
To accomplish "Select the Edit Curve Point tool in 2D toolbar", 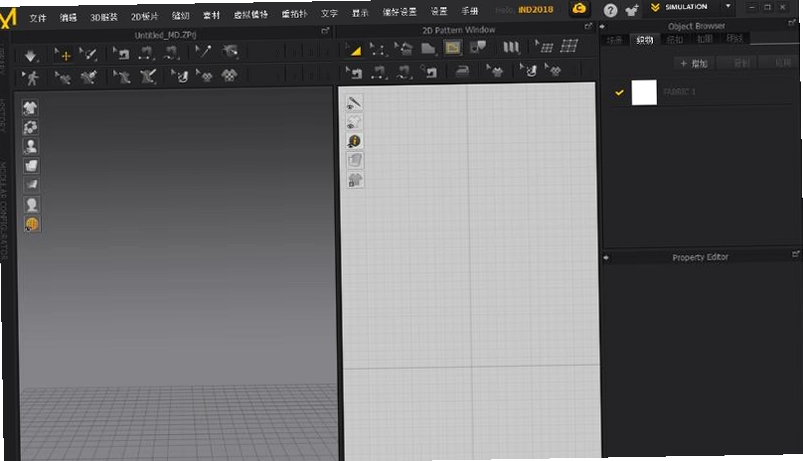I will coord(378,49).
